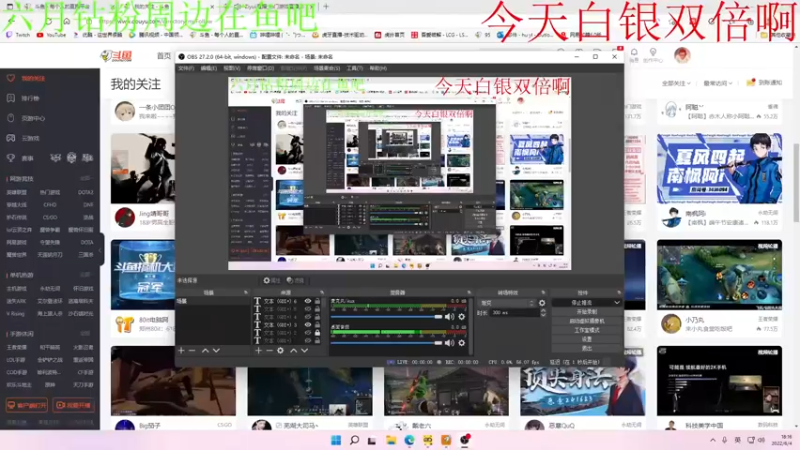Move the selected source up
This screenshot has height=450, width=800.
[293, 351]
